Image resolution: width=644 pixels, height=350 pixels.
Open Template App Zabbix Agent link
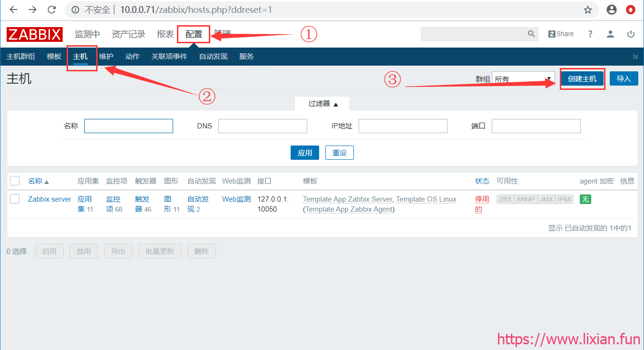pos(349,209)
